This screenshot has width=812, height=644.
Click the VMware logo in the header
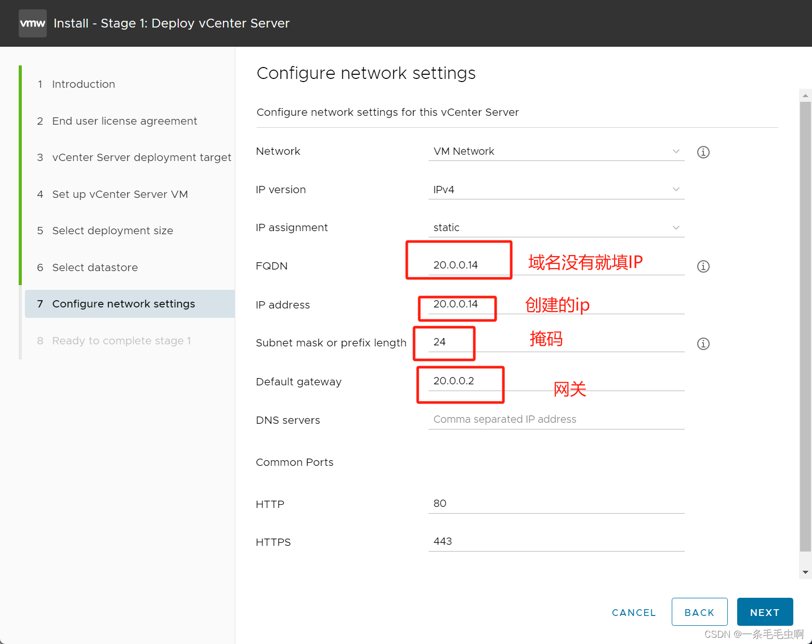pos(32,23)
